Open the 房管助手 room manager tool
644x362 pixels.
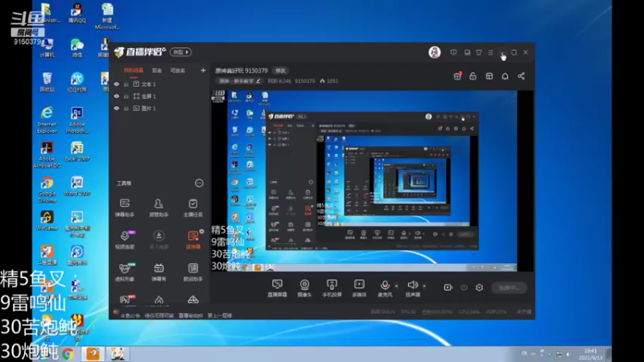click(159, 208)
